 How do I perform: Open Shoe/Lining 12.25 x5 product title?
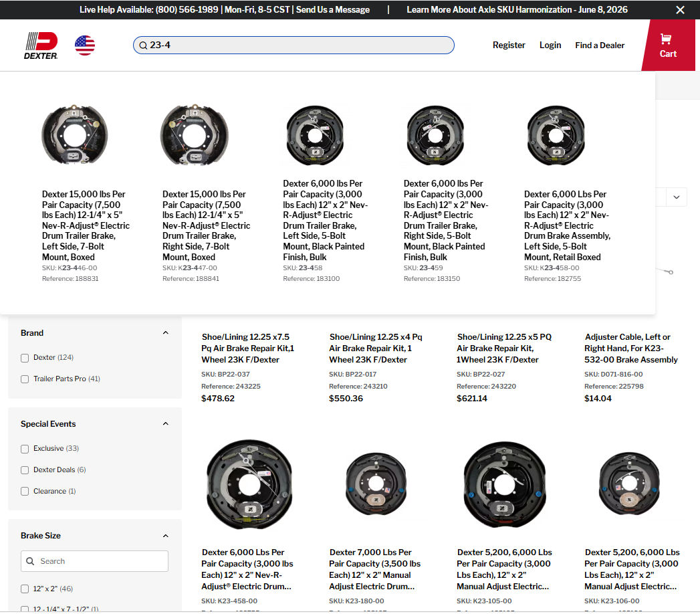[x=504, y=348]
